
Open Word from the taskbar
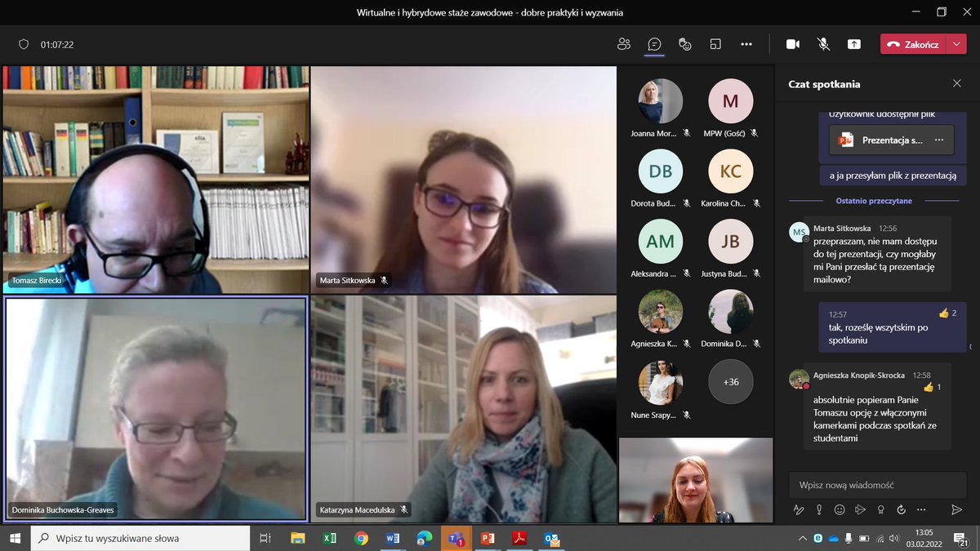[393, 538]
